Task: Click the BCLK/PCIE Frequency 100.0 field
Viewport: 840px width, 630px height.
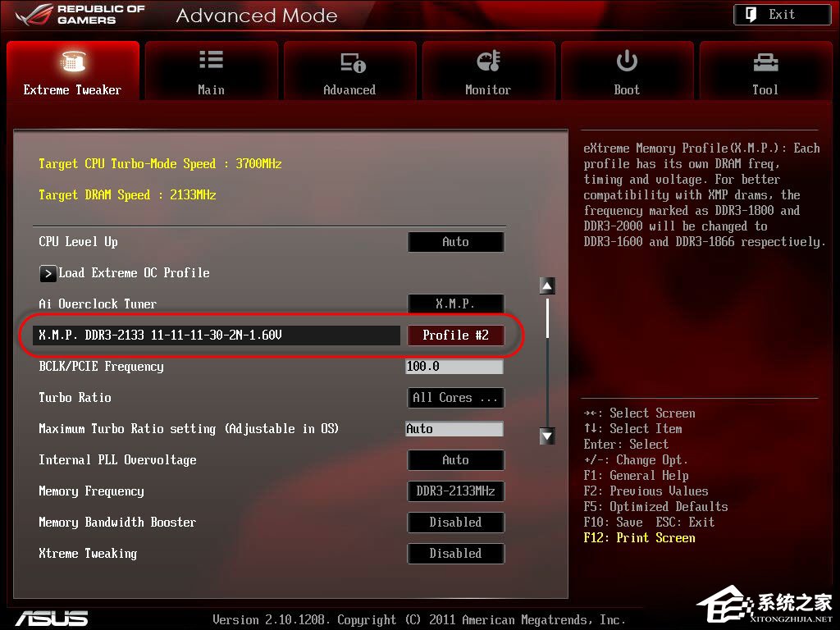Action: click(x=454, y=367)
